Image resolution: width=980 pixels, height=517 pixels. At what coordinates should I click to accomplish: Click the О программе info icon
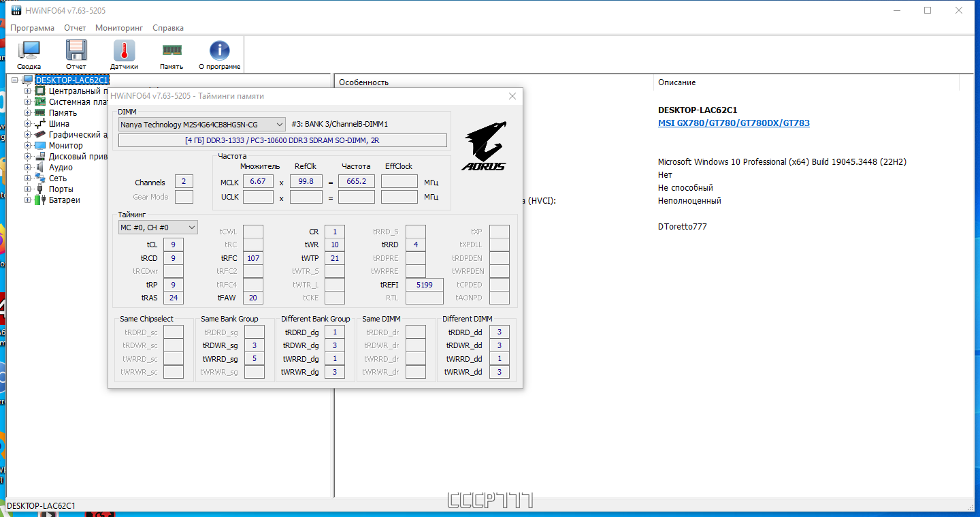(x=219, y=54)
